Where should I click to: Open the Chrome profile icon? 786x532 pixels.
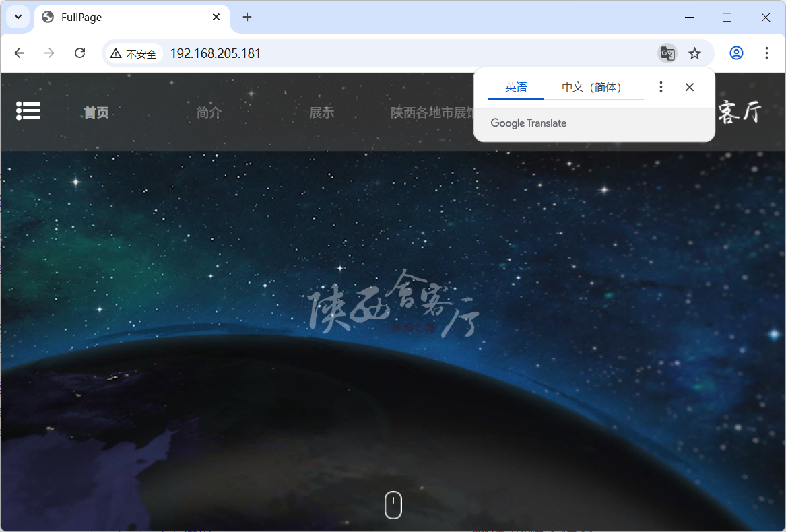pyautogui.click(x=736, y=53)
